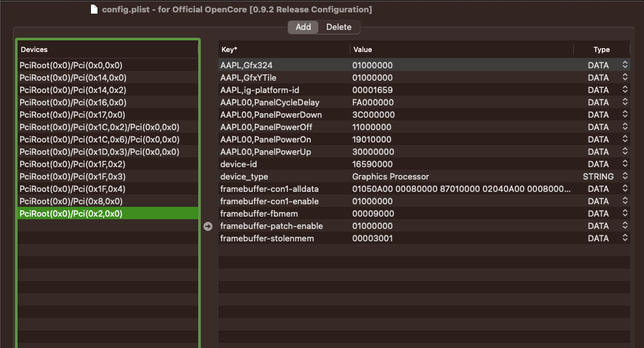Open type dropdown for AAPL00,PanelPowerDown row
Screen dimensions: 644x348
point(625,114)
